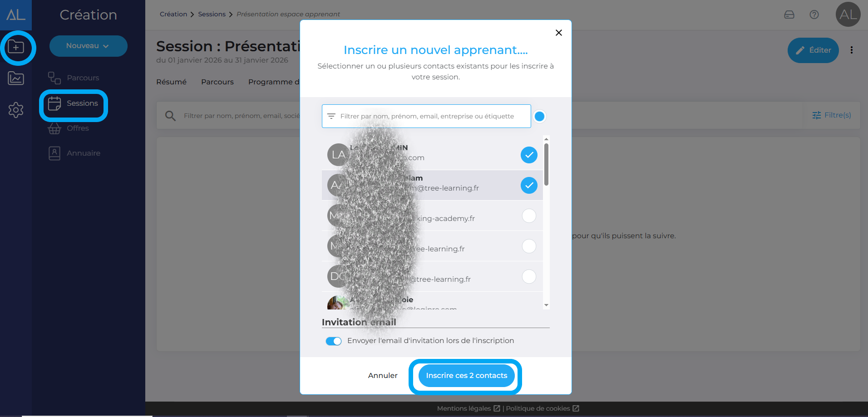Switch to the Résumé tab
Viewport: 868px width, 417px height.
(171, 82)
